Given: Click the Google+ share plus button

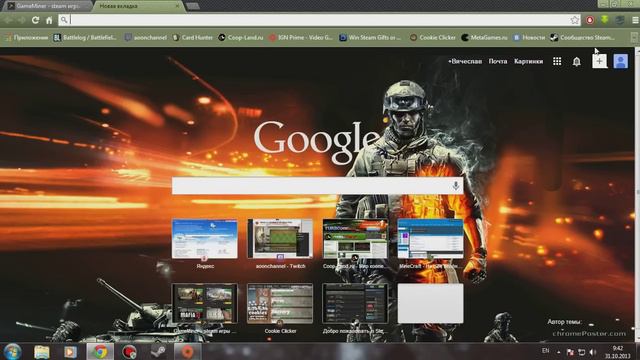Looking at the screenshot, I should pos(599,61).
